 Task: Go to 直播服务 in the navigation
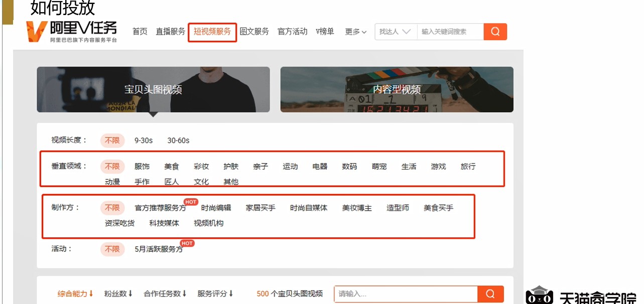point(170,32)
